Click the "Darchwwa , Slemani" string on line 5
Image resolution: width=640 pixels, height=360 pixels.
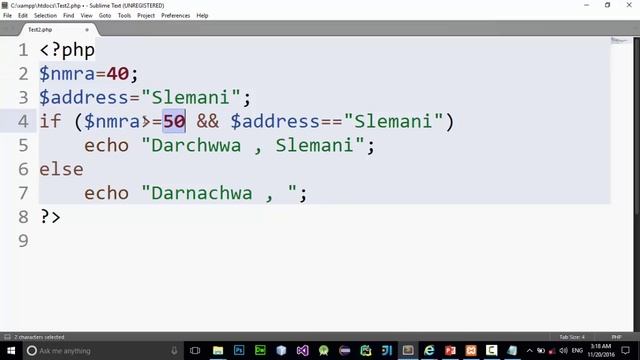coord(253,145)
